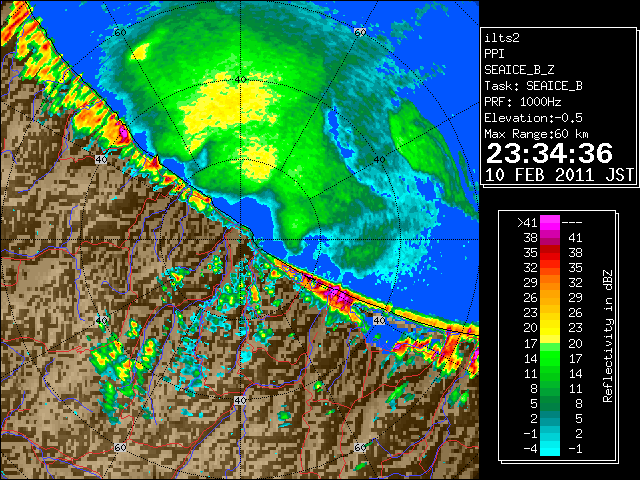Screen dimensions: 640x480
Task: Select the 'Elevation:-0.5' text
Action: tap(533, 118)
